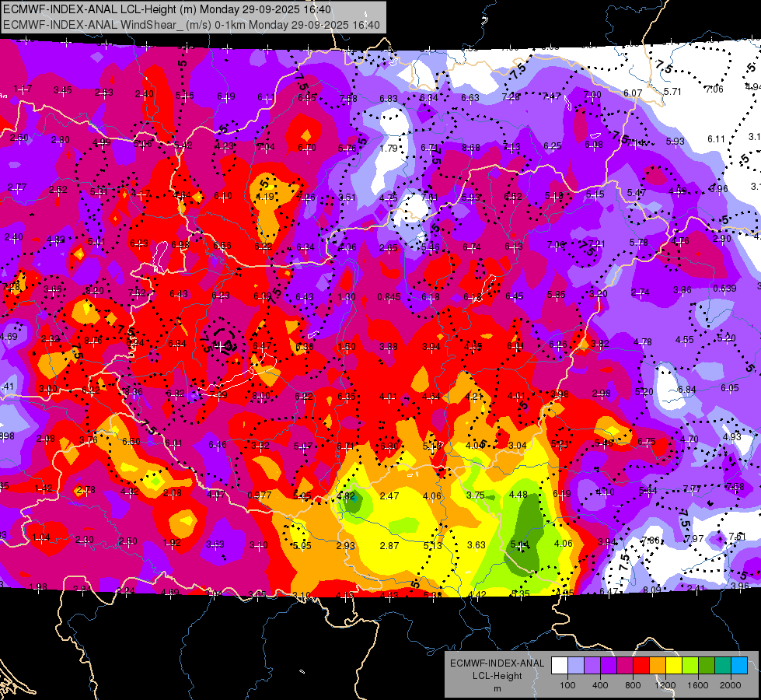Image resolution: width=761 pixels, height=700 pixels.
Task: Click the WindShear_ (m/s) 0-1km title line
Action: [192, 25]
